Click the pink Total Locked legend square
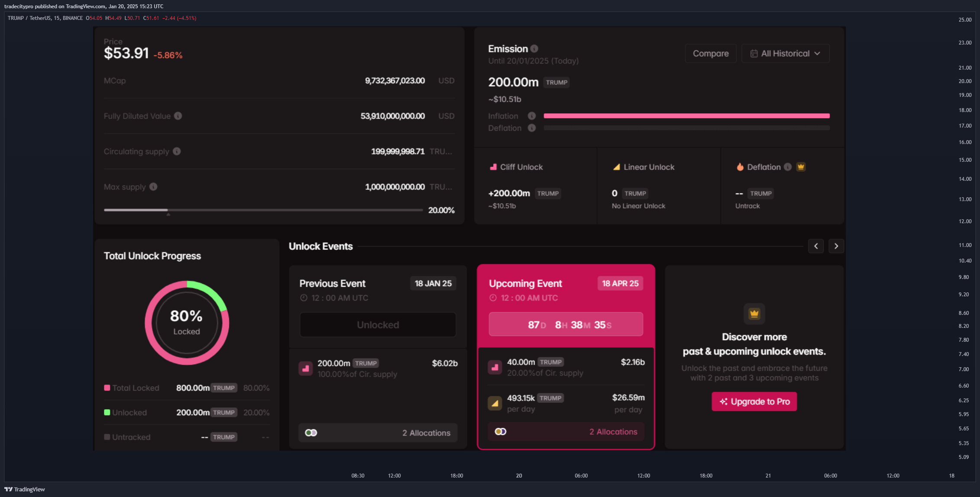This screenshot has height=497, width=980. click(107, 388)
